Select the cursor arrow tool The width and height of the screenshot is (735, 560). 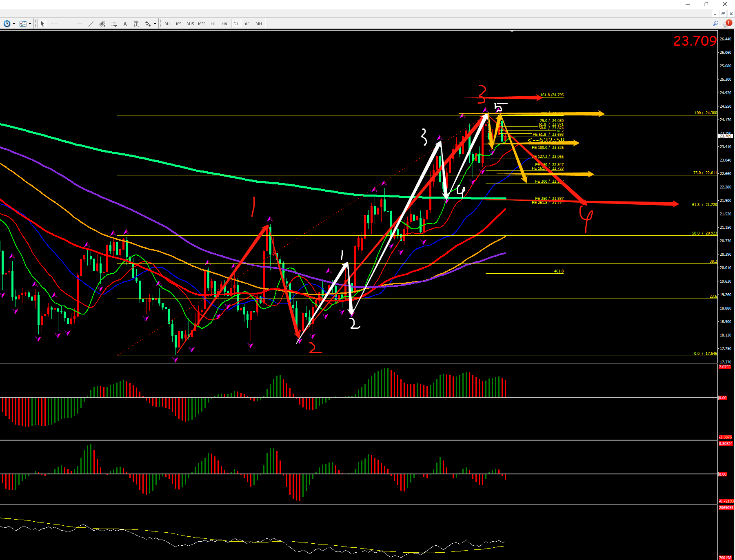click(42, 24)
